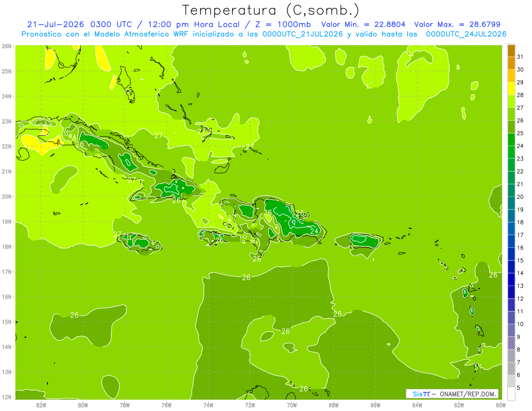Click the color scale label '20'

click(x=520, y=197)
